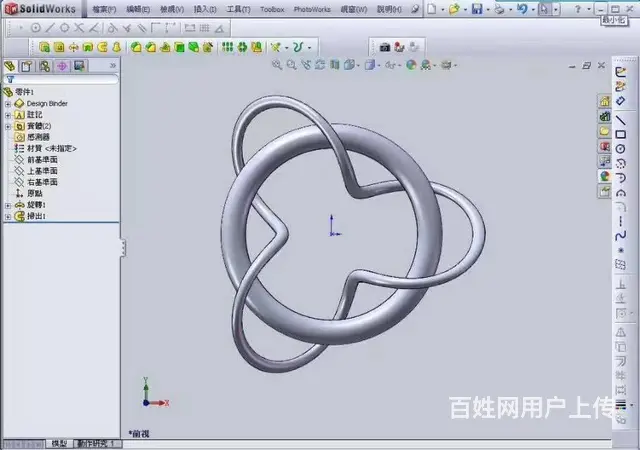Click the feature tree filter field
Image resolution: width=640 pixels, height=450 pixels.
click(61, 79)
